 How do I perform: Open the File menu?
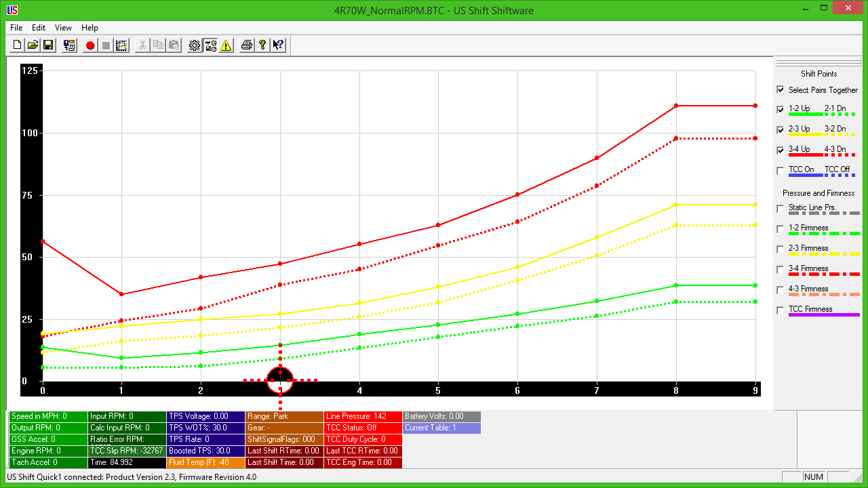[16, 28]
